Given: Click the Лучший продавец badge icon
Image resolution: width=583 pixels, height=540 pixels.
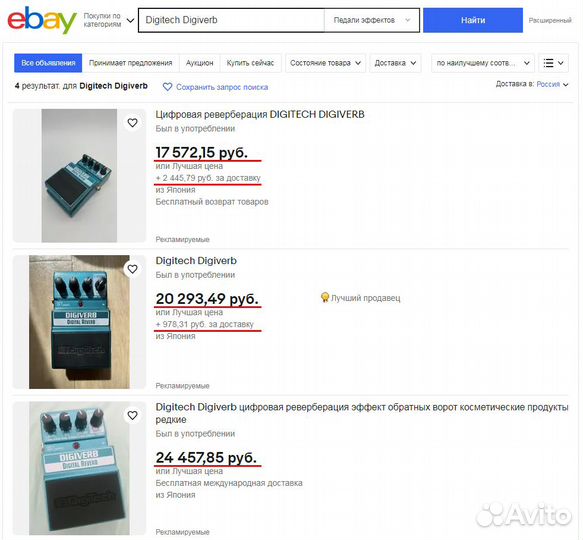Looking at the screenshot, I should point(325,298).
